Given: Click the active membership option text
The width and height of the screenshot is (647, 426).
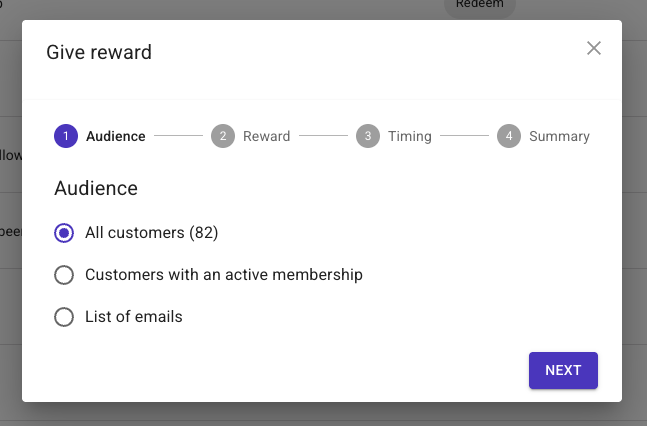Looking at the screenshot, I should click(224, 275).
